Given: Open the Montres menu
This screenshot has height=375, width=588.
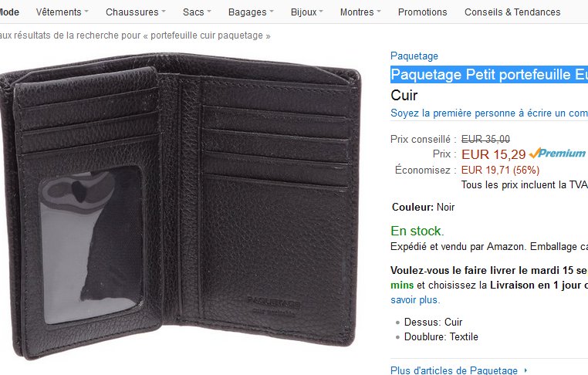Looking at the screenshot, I should coord(360,12).
